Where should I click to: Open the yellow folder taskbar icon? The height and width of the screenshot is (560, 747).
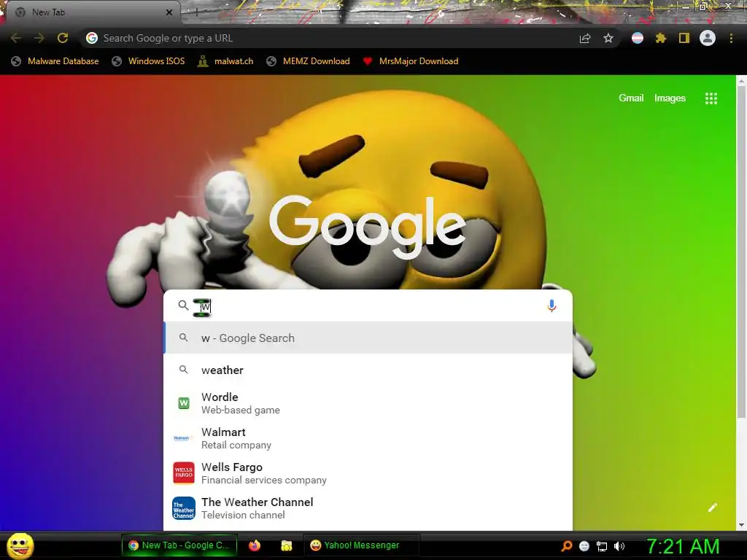coord(286,545)
